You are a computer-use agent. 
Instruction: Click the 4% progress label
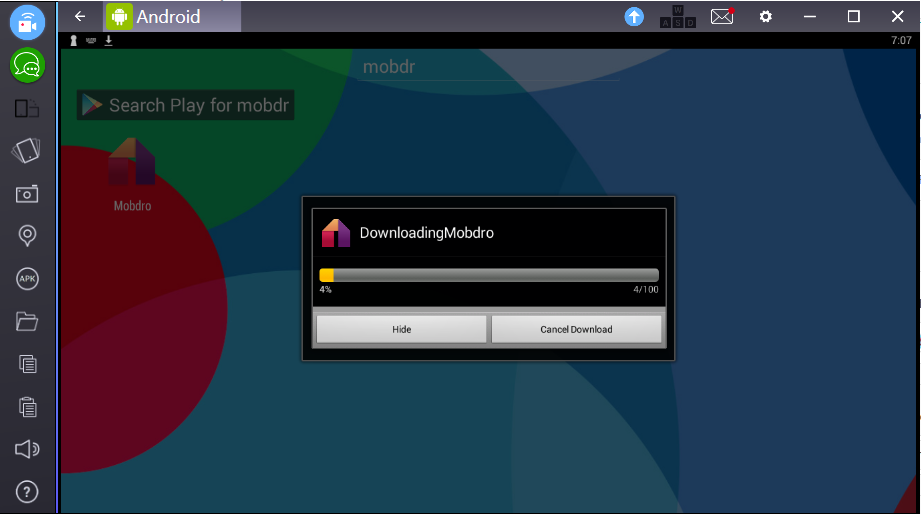click(325, 289)
